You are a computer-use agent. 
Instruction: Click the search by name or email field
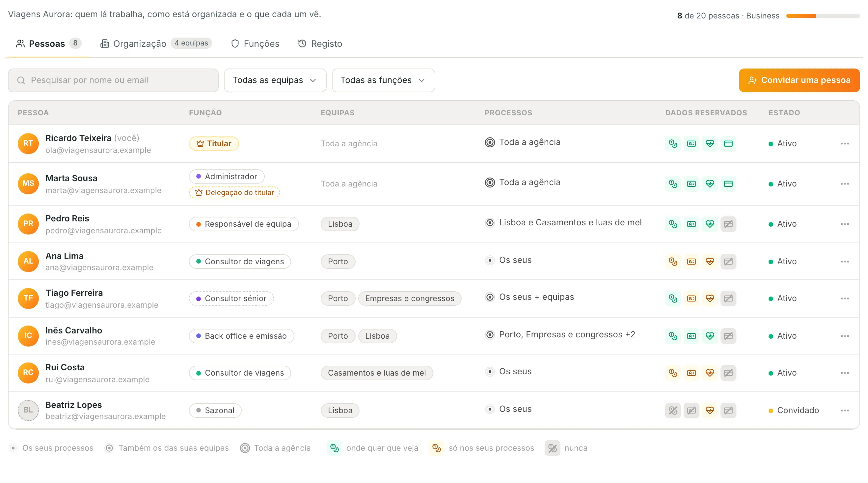113,80
